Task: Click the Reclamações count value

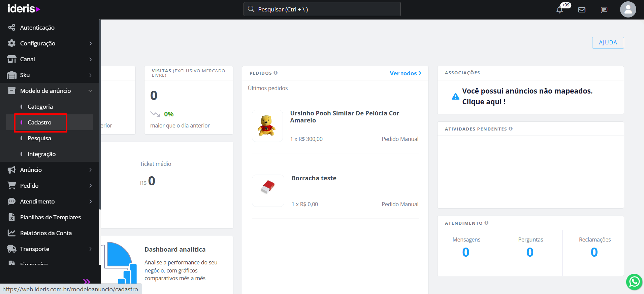Action: click(x=594, y=252)
